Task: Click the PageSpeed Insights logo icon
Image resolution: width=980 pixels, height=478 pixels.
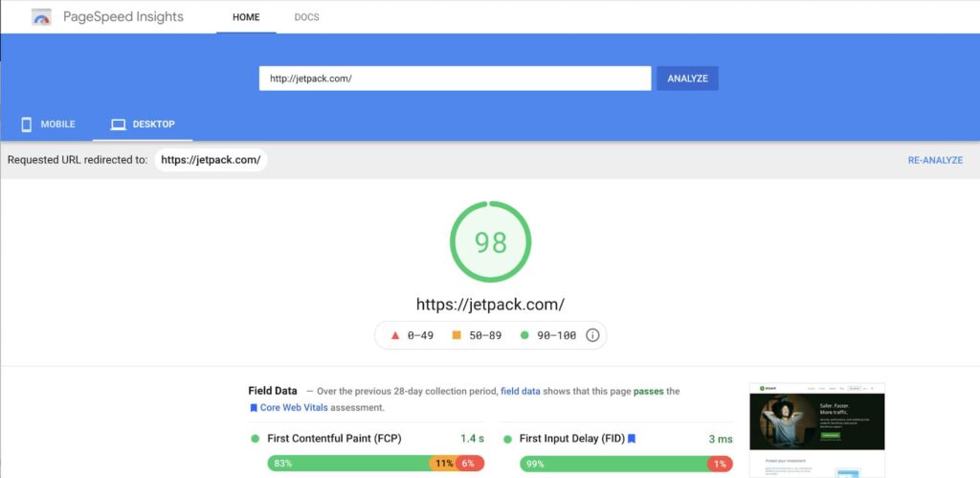Action: [41, 17]
